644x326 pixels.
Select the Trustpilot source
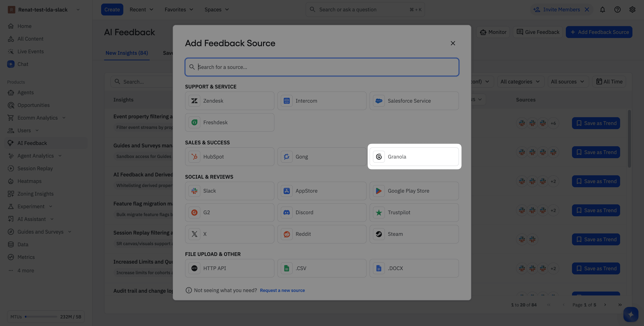[414, 213]
